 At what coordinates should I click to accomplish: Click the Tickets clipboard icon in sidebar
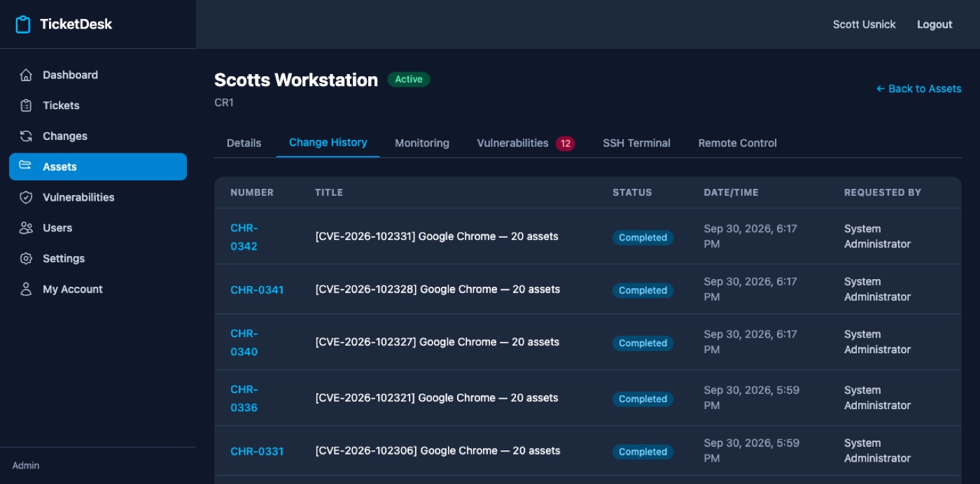(x=26, y=106)
